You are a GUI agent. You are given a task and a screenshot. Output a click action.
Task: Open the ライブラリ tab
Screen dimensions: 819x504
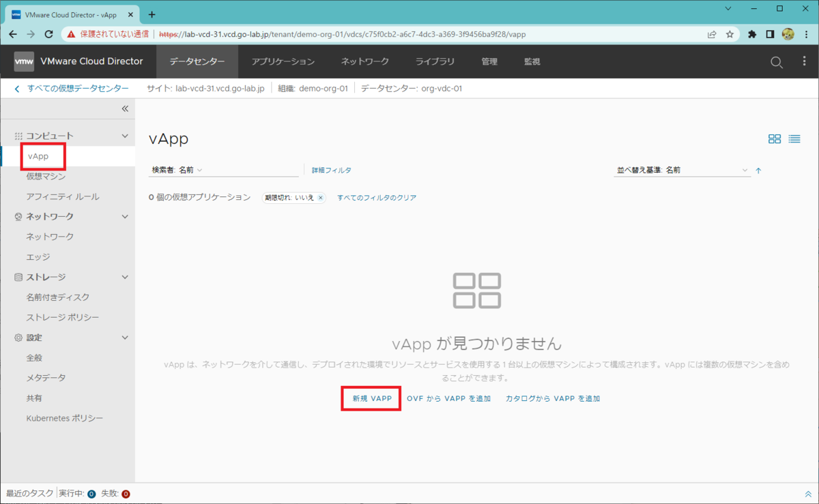(435, 61)
